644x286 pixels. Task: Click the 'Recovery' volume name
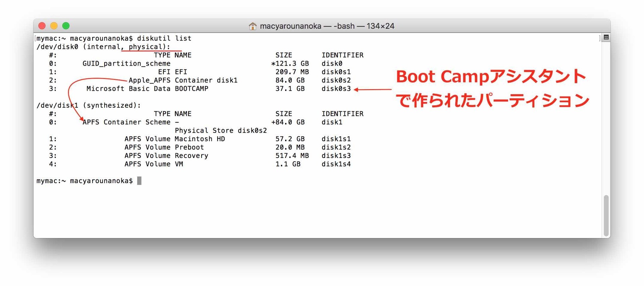pyautogui.click(x=192, y=156)
